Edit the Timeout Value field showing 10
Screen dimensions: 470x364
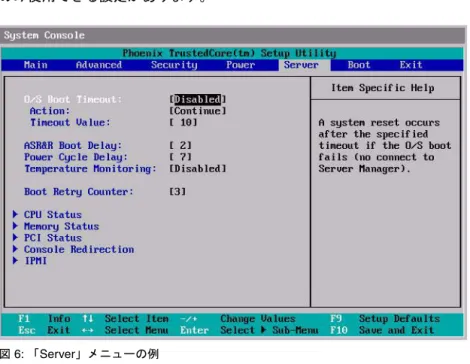(x=183, y=122)
